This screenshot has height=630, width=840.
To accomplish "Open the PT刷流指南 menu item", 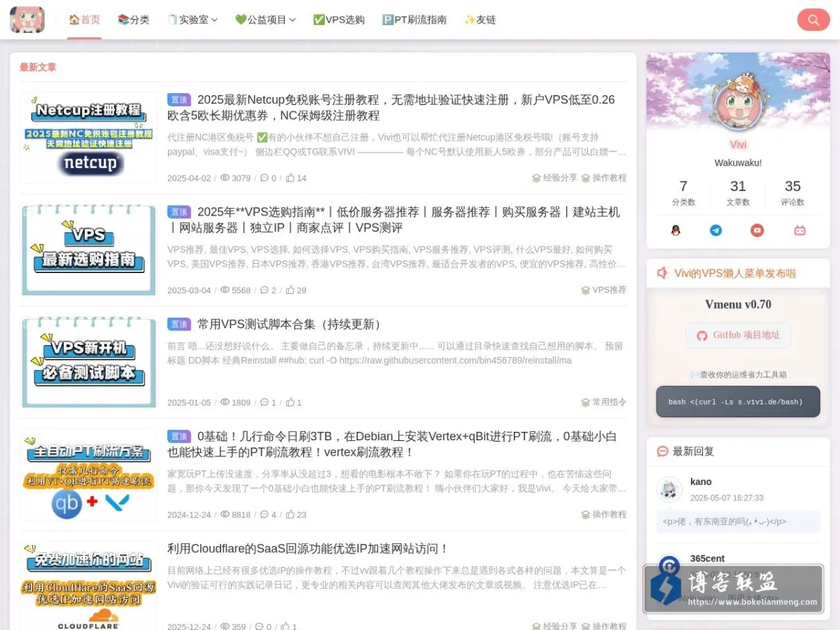I will click(x=414, y=20).
